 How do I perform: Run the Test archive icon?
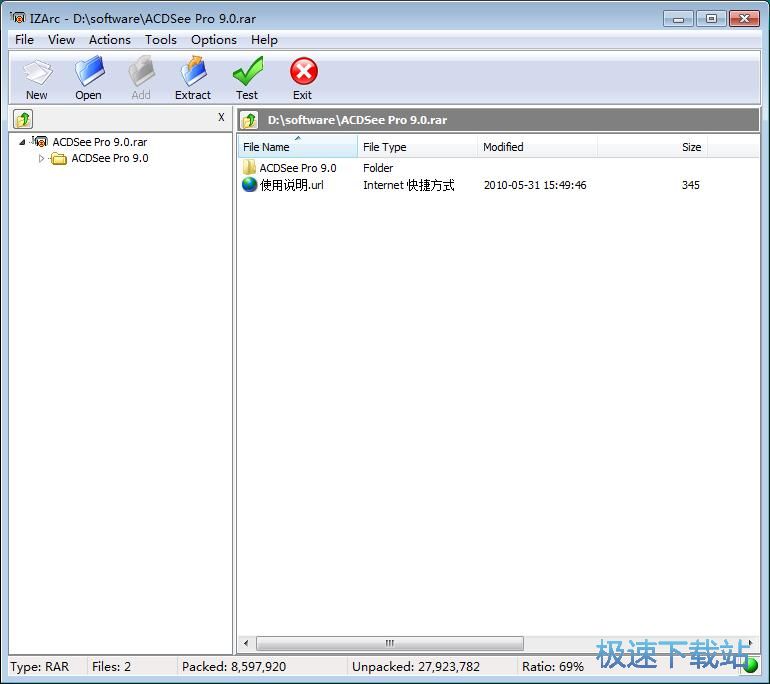[x=247, y=77]
